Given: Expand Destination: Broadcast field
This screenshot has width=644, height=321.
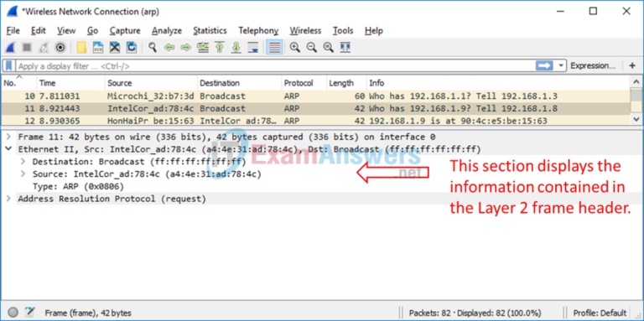Looking at the screenshot, I should (23, 161).
